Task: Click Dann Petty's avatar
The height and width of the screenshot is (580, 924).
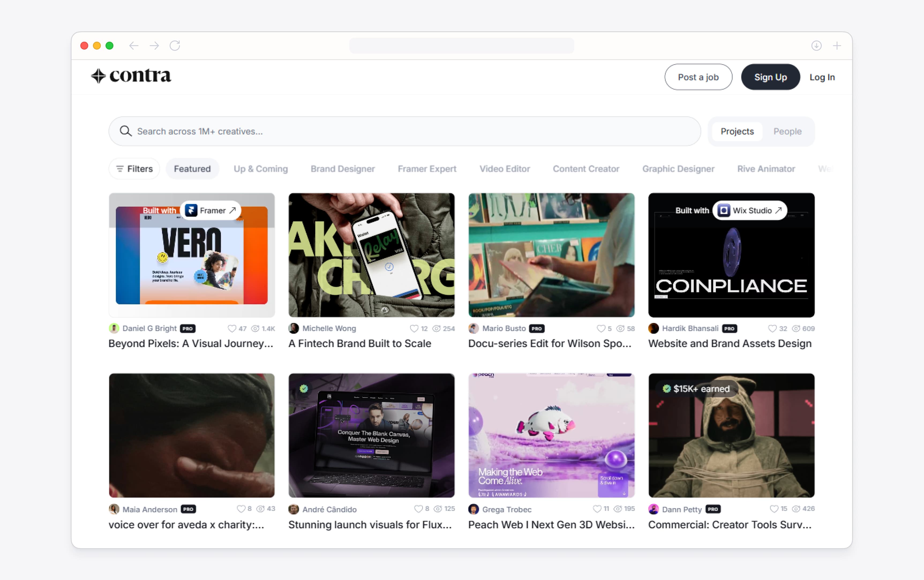Action: tap(653, 509)
